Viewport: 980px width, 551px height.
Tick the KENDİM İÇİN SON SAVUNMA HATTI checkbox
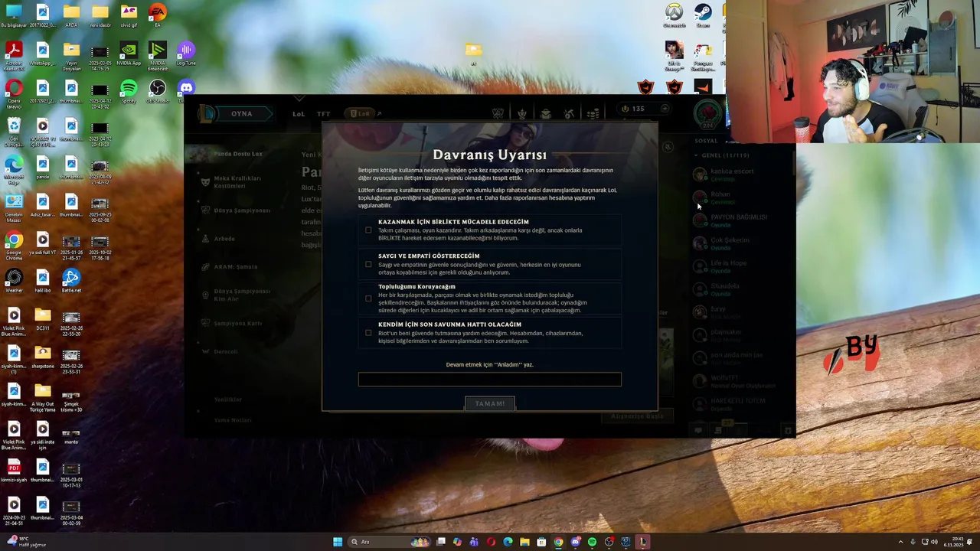tap(368, 333)
